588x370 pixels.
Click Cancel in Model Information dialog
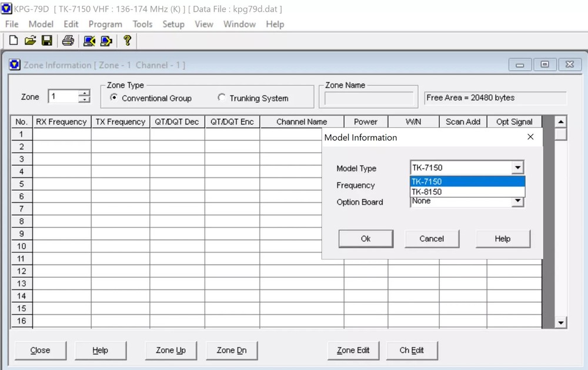pyautogui.click(x=432, y=238)
